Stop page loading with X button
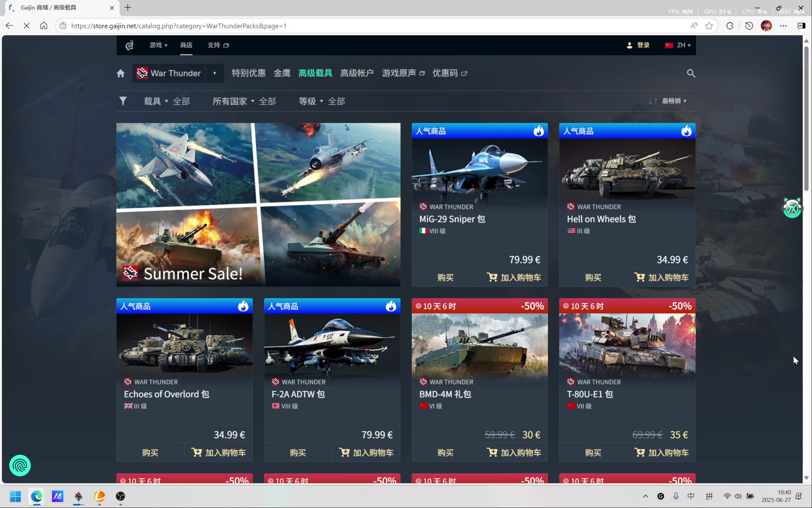The image size is (812, 508). [x=27, y=26]
